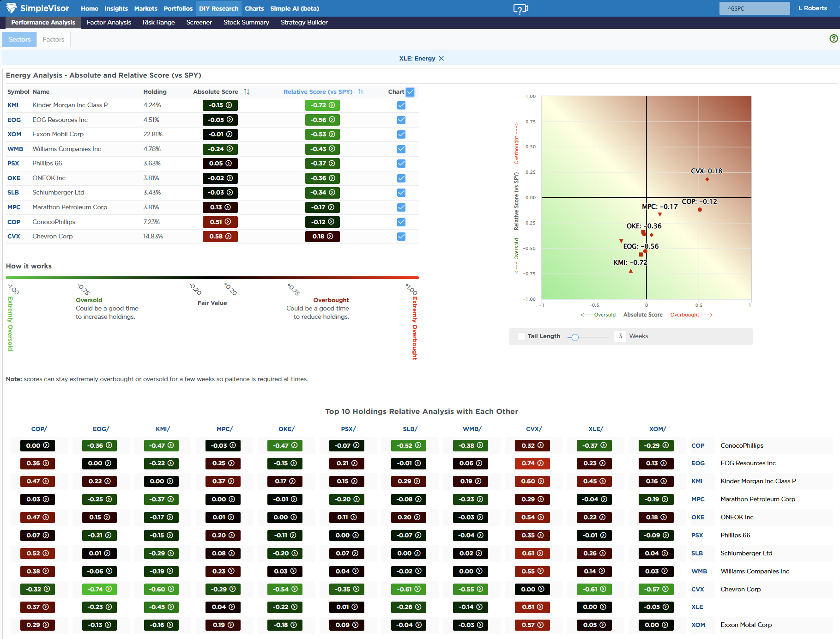This screenshot has width=840, height=639.
Task: Open CVX absolute score 0.58 badge
Action: (x=220, y=237)
